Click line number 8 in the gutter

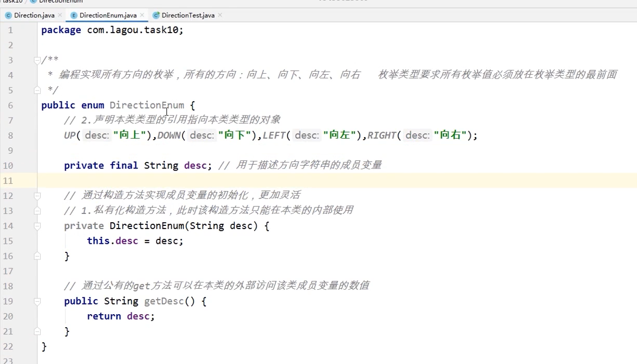[10, 135]
